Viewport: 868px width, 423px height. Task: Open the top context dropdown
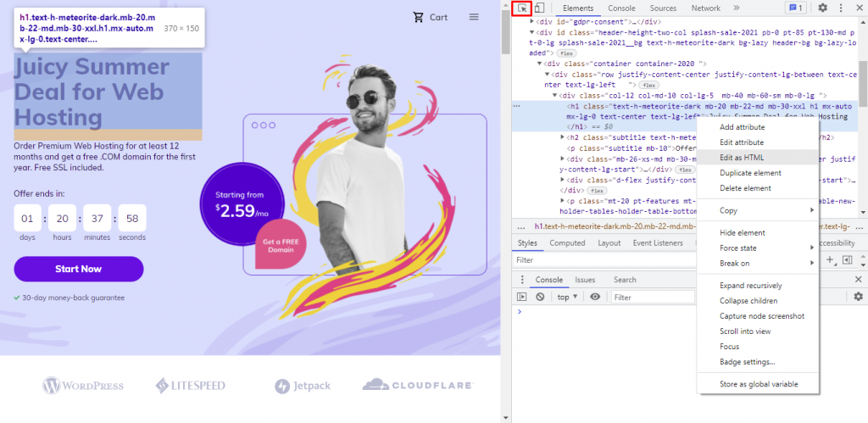(x=567, y=297)
